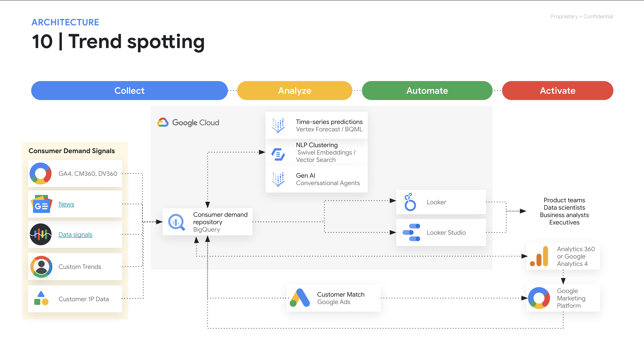Click the Data signals waveform icon

tap(41, 234)
